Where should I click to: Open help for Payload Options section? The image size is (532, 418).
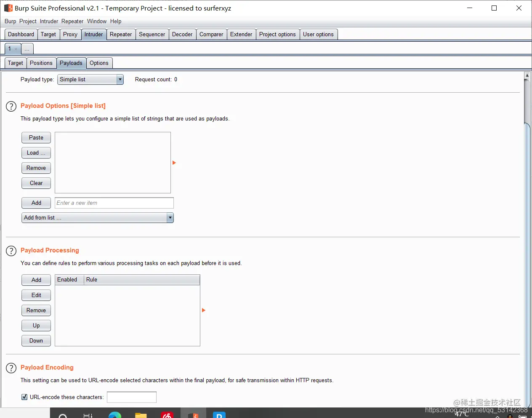pos(11,106)
